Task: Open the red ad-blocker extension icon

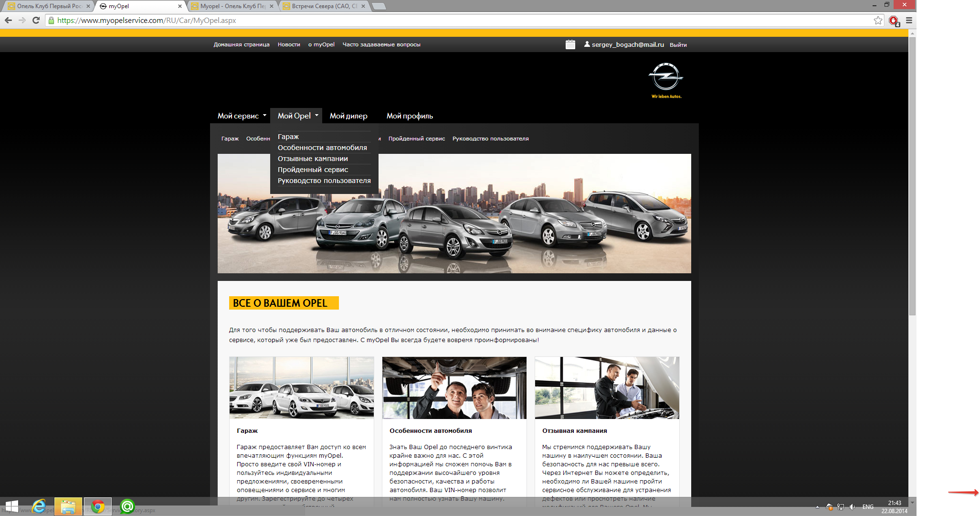Action: coord(894,21)
